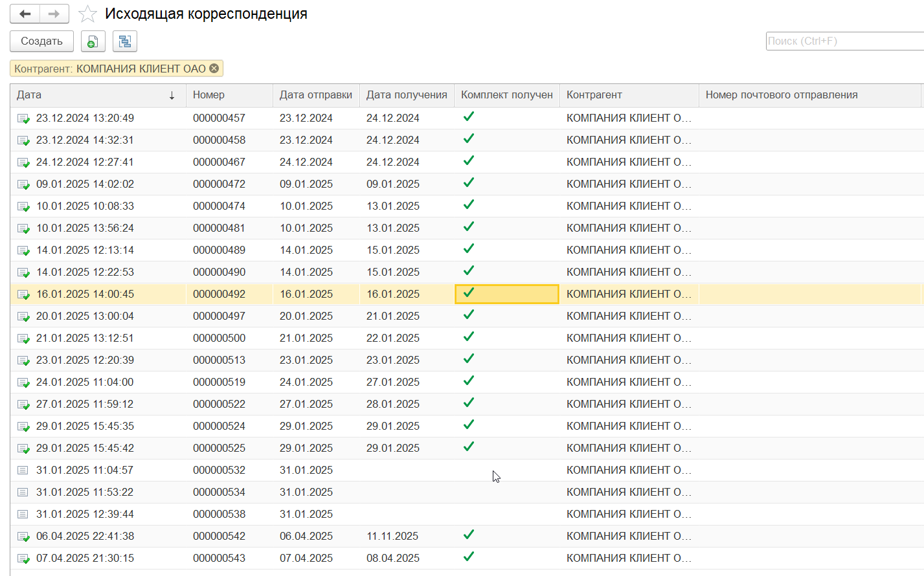The width and height of the screenshot is (924, 576).
Task: Sort by Дата отправки column header
Action: pos(316,94)
